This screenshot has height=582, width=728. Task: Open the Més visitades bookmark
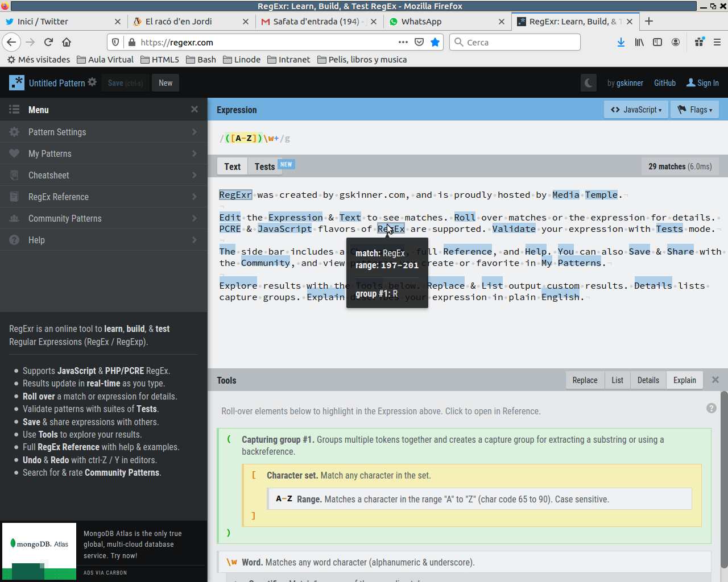point(39,60)
